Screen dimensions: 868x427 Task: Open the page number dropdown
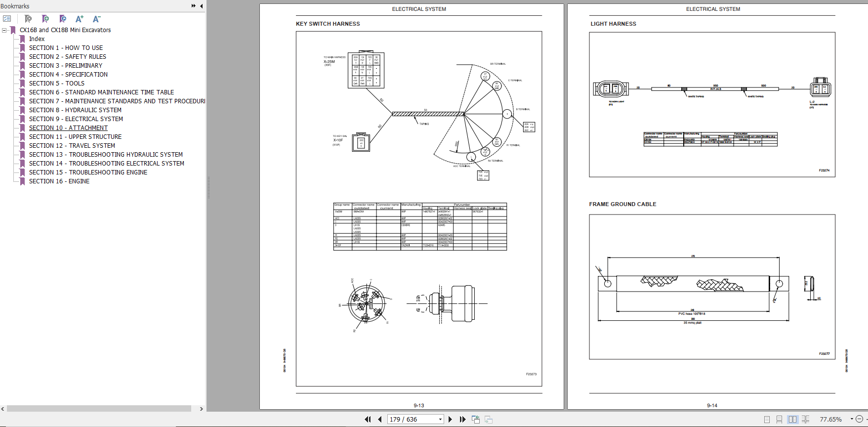(440, 419)
